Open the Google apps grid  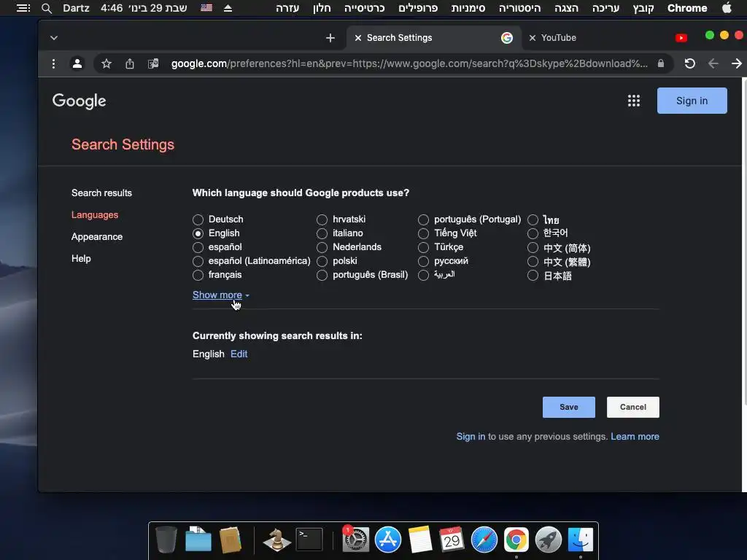click(x=634, y=101)
